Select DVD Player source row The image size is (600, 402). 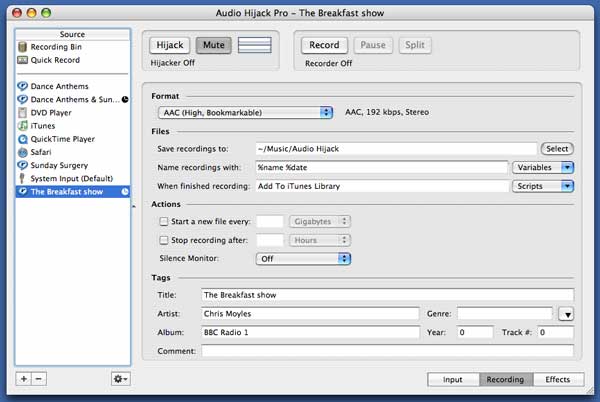73,112
